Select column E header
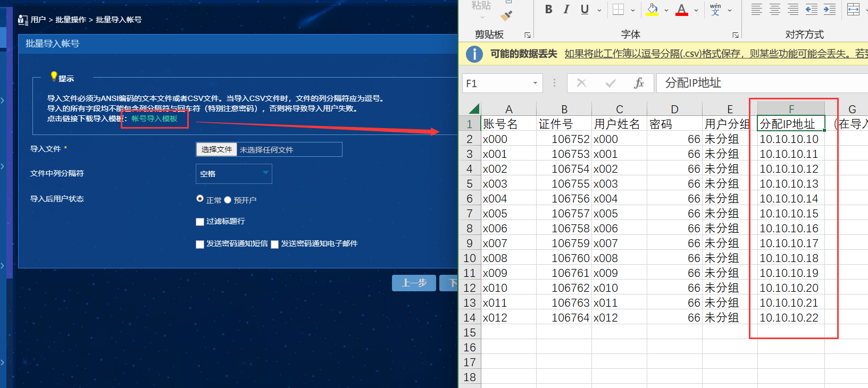The image size is (868, 388). click(x=730, y=109)
